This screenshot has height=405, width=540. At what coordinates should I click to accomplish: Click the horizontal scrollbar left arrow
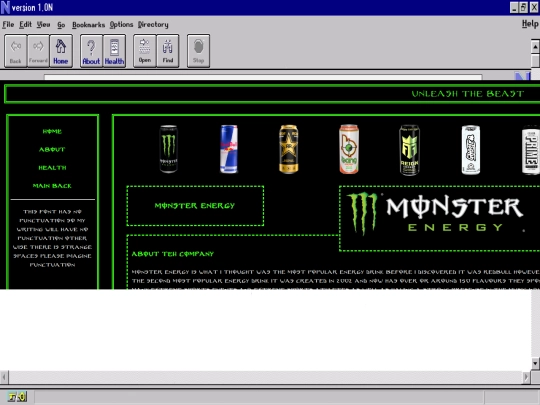[4, 377]
